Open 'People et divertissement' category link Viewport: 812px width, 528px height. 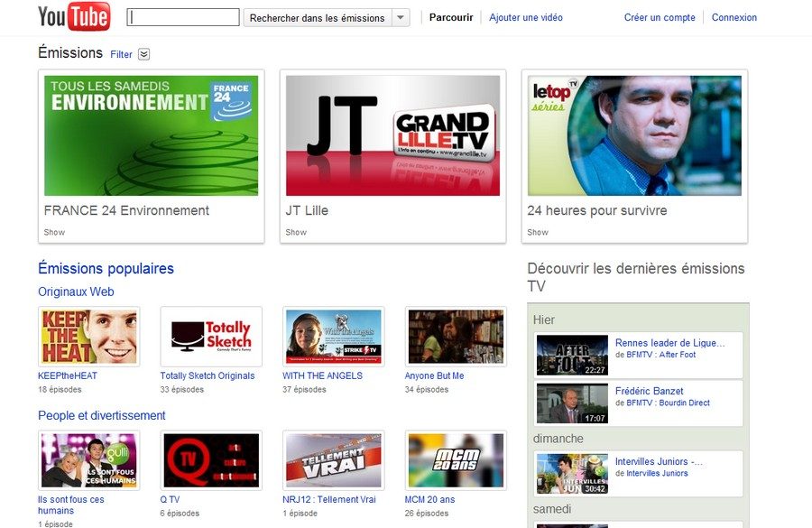[102, 415]
